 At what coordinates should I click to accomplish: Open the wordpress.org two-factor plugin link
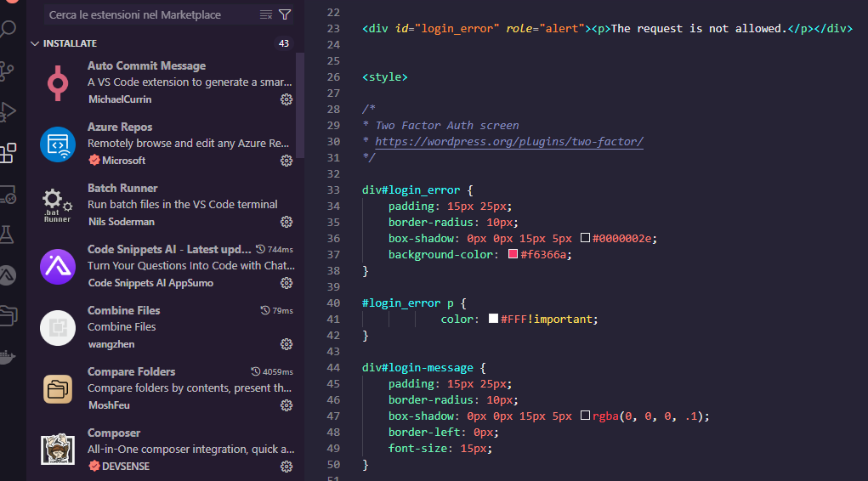(509, 142)
